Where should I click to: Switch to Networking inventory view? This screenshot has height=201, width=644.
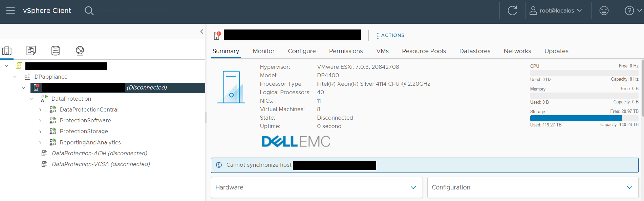[x=80, y=51]
